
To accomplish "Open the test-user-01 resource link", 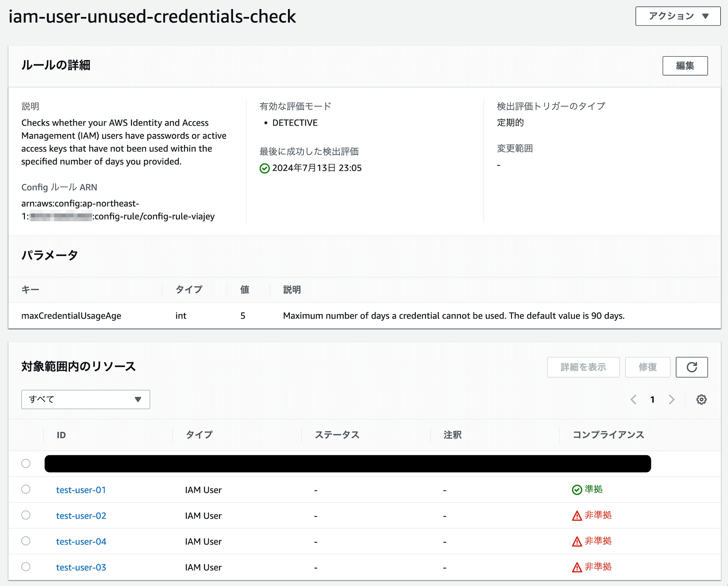I will click(81, 490).
